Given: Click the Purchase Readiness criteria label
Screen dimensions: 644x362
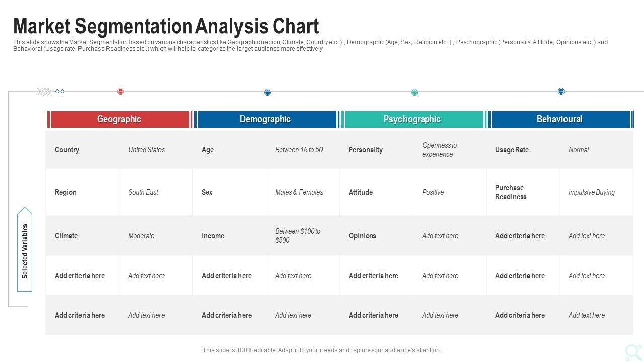Looking at the screenshot, I should (x=511, y=192).
